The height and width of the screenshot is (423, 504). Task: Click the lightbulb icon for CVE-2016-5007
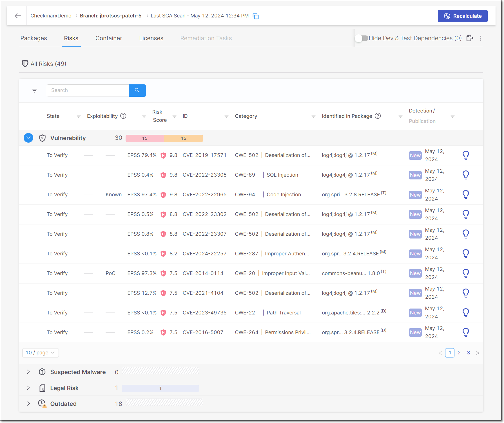click(x=466, y=332)
